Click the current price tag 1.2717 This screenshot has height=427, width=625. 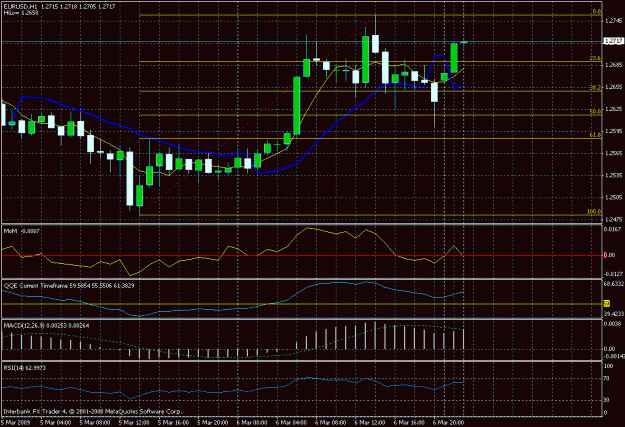[x=614, y=41]
